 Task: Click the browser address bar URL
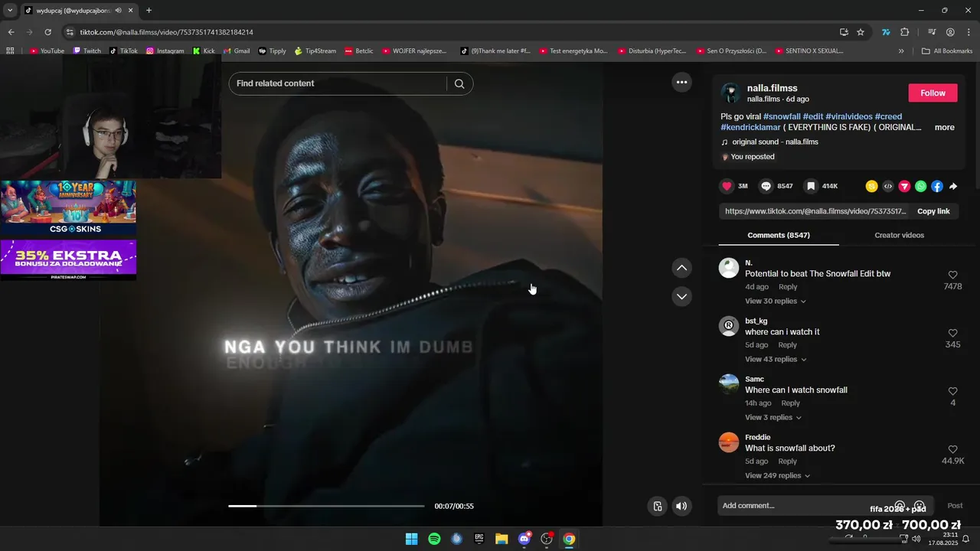pos(167,32)
